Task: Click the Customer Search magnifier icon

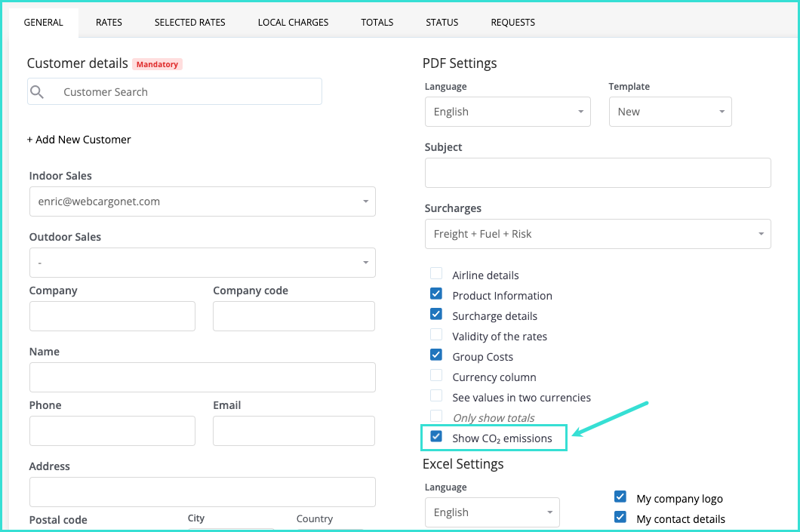Action: [37, 92]
